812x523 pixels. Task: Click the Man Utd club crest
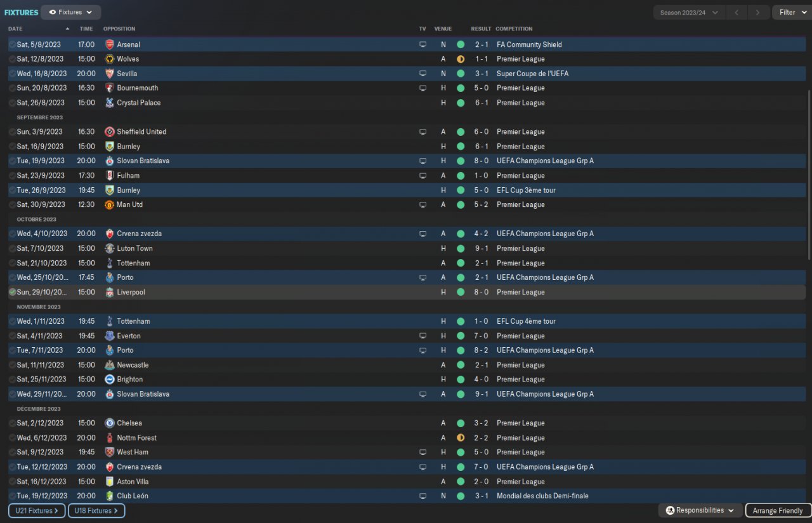click(x=109, y=205)
